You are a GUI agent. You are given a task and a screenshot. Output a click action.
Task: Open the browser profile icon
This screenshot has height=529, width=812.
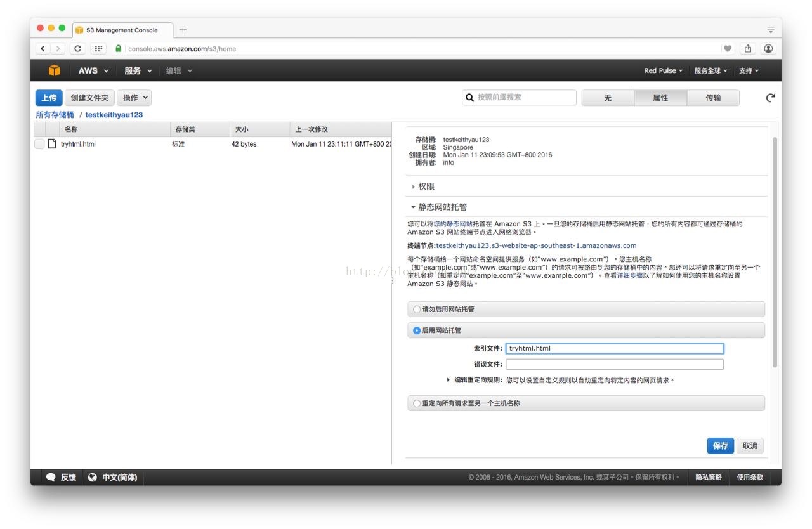pyautogui.click(x=768, y=49)
